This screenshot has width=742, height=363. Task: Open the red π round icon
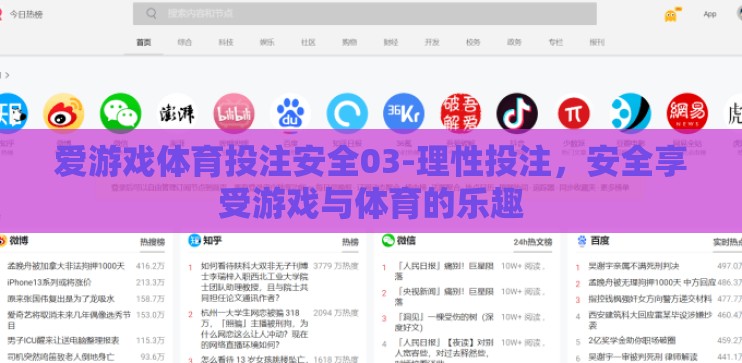pos(574,113)
